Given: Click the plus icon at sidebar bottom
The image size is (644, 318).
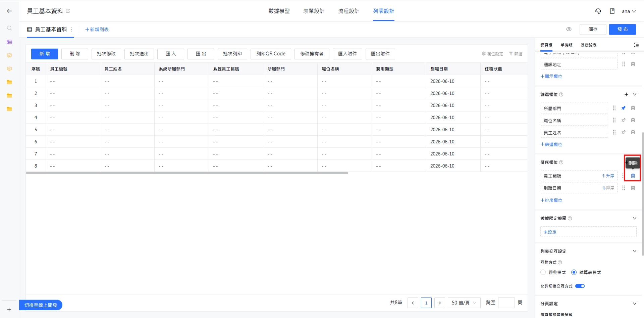Looking at the screenshot, I should coord(9,309).
